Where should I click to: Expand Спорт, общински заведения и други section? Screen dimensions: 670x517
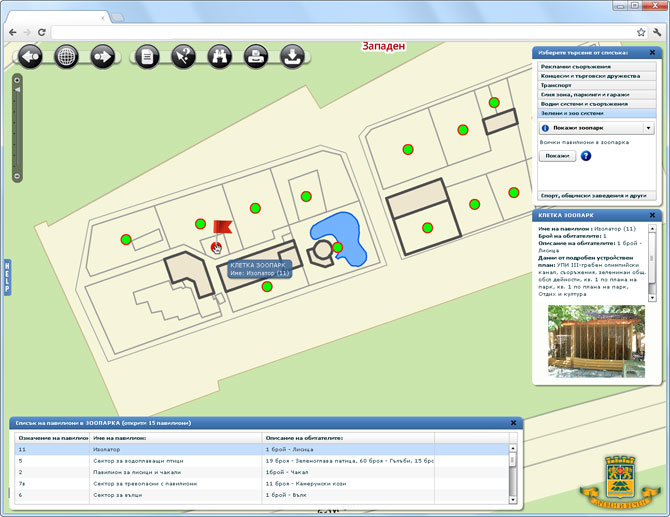597,195
